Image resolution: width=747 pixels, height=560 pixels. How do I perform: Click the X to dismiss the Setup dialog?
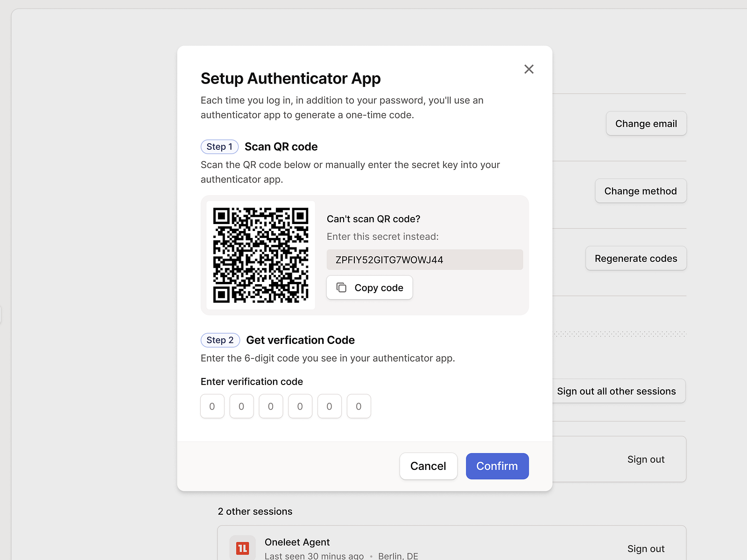[x=529, y=69]
